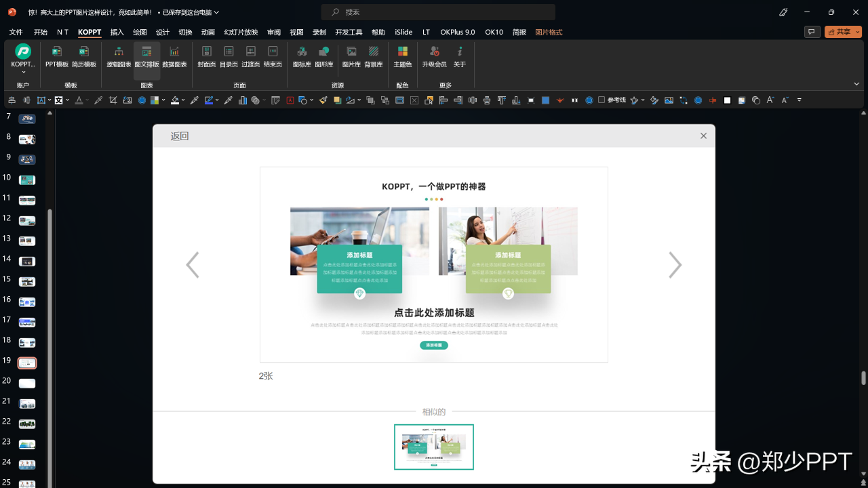
Task: Open the 图片库 picture library
Action: [351, 56]
